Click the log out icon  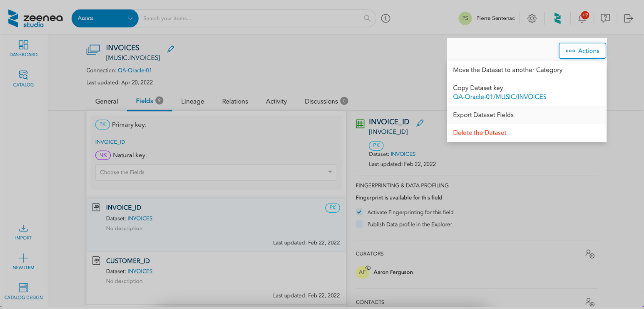coord(628,19)
